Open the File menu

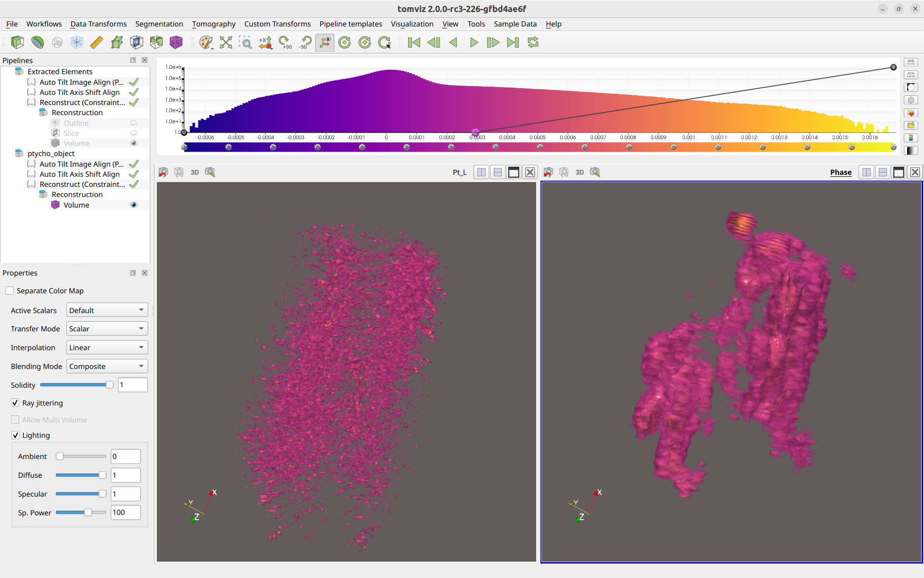tap(12, 24)
